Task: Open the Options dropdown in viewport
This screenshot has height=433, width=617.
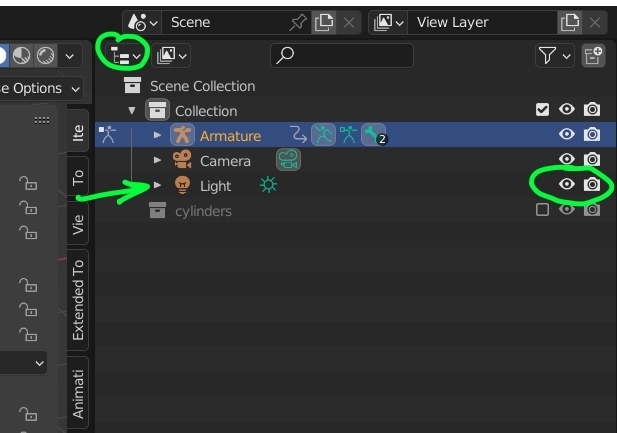Action: 39,88
